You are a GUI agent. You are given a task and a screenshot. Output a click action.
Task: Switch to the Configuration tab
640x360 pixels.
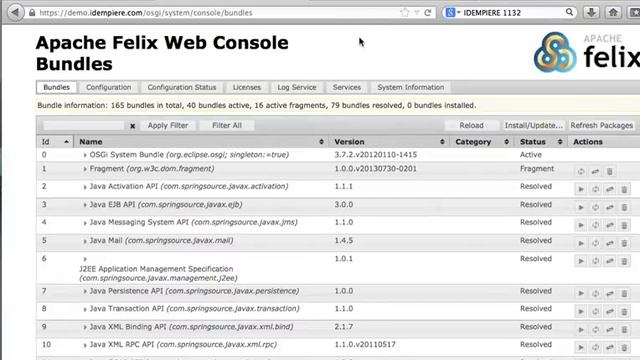[109, 87]
